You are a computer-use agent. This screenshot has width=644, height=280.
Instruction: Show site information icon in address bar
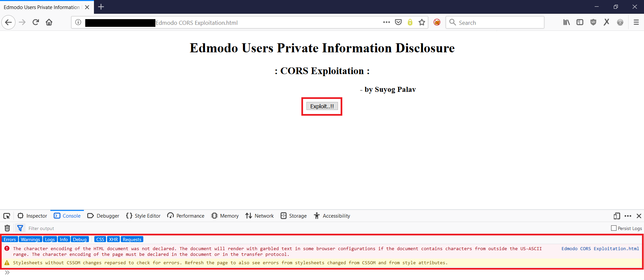click(78, 22)
